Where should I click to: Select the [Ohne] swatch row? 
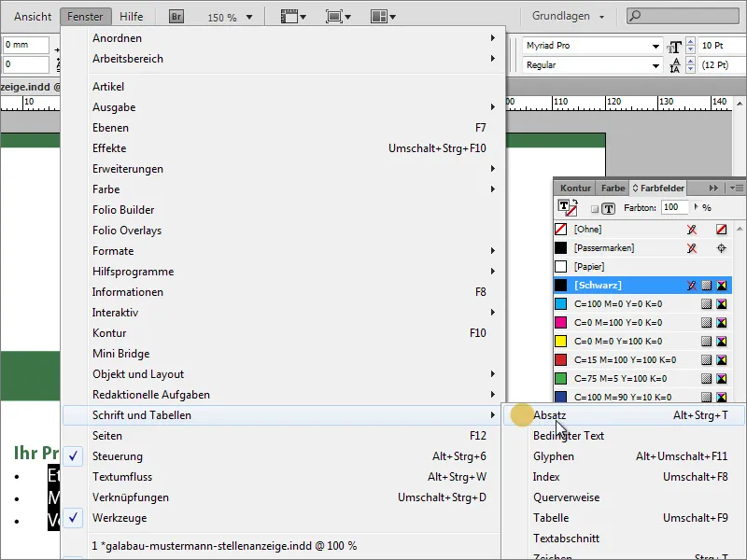(x=642, y=230)
